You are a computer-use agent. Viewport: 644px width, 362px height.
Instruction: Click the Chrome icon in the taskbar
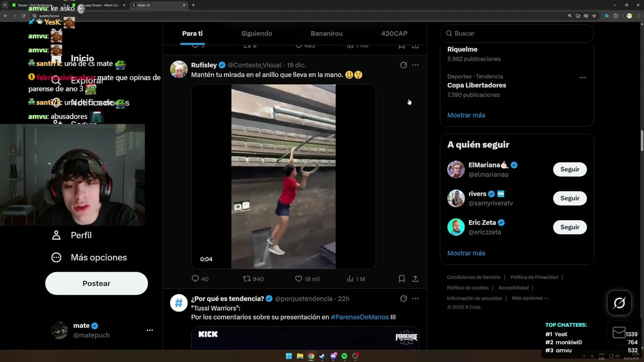311,356
